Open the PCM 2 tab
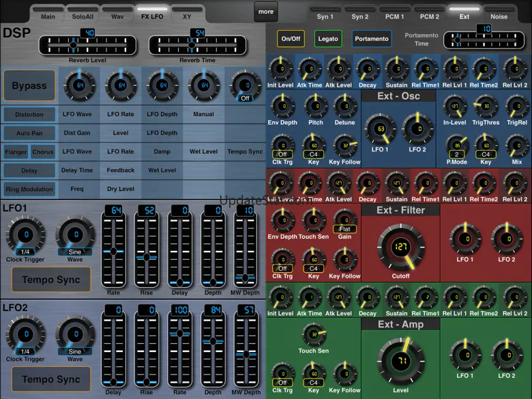The image size is (532, 399). 429,14
